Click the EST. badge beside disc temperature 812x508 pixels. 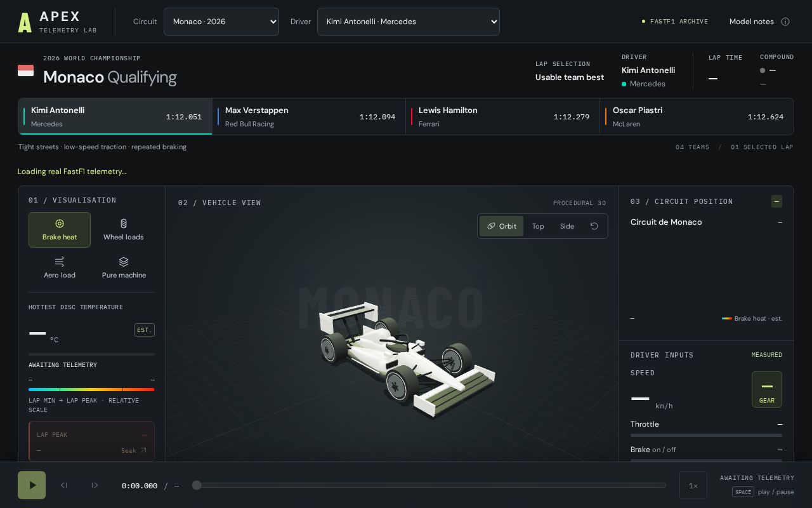(x=145, y=330)
